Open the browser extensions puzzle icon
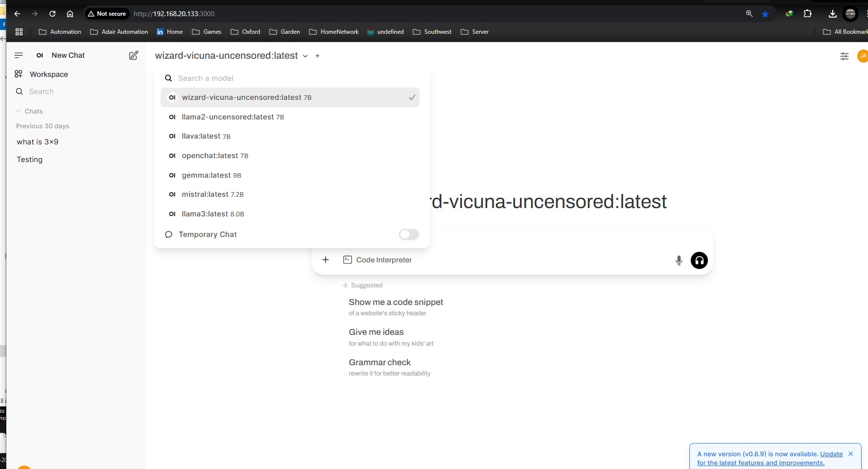868x469 pixels. tap(807, 14)
